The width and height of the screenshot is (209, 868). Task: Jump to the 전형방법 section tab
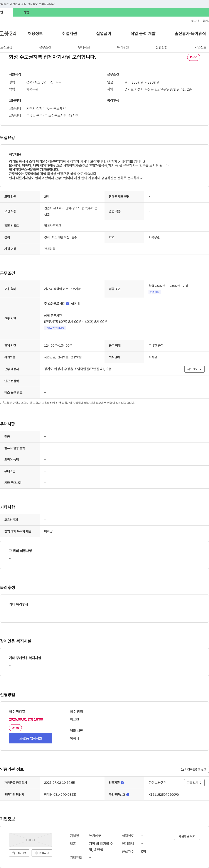162,47
